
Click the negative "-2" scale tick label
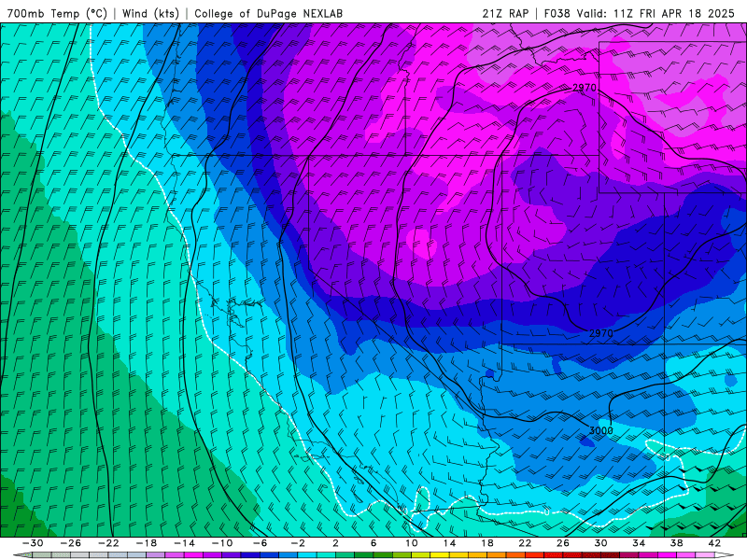click(x=298, y=543)
